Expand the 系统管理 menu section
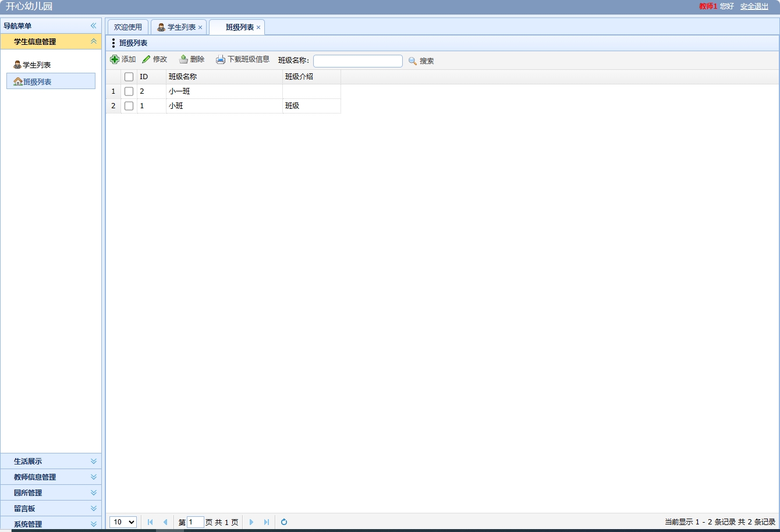This screenshot has height=532, width=780. click(x=51, y=524)
